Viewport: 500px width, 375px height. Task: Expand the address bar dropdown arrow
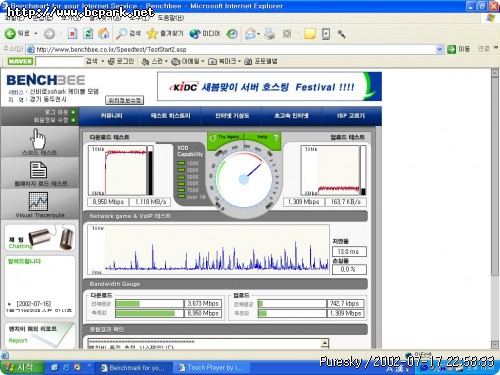[440, 49]
